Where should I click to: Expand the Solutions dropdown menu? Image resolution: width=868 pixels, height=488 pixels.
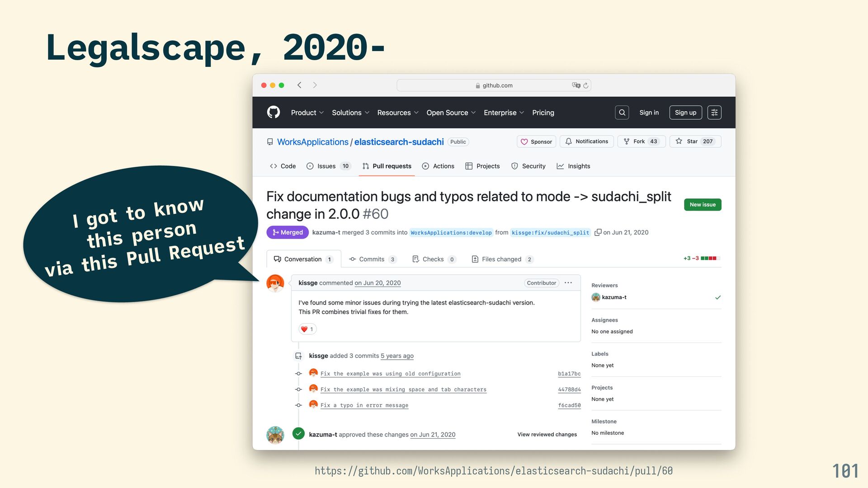click(x=350, y=113)
